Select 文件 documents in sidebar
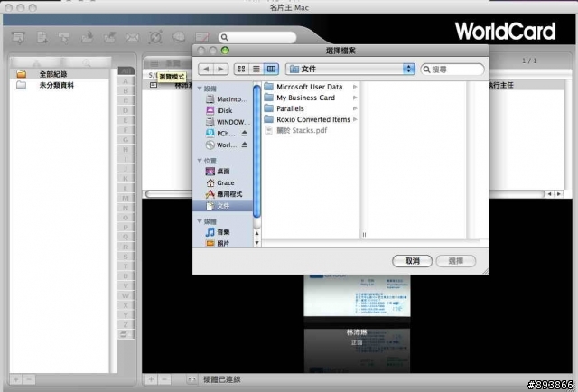Viewport: 578px width, 392px height. coord(223,206)
